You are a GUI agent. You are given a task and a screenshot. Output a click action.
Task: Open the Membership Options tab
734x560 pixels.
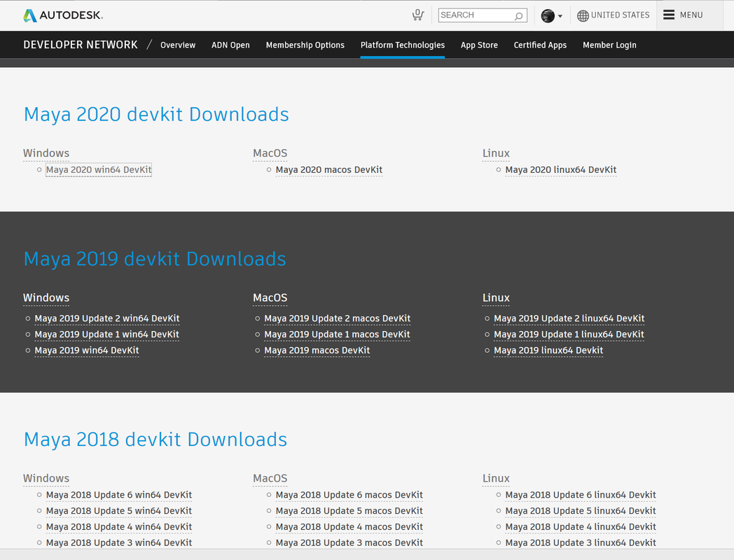(x=305, y=45)
